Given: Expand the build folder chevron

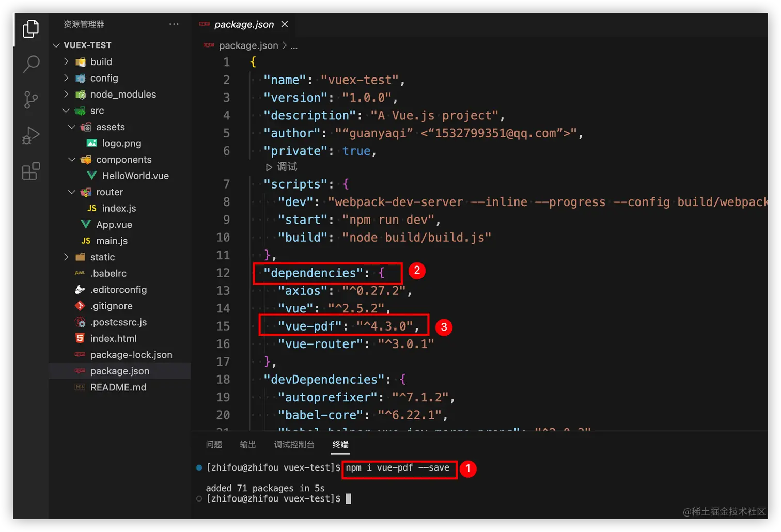Looking at the screenshot, I should (x=66, y=61).
